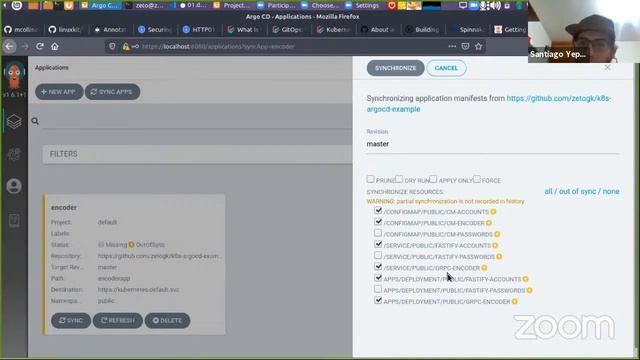Viewport: 640px width, 360px height.
Task: Click the Save to Pocket icon
Action: point(465,46)
